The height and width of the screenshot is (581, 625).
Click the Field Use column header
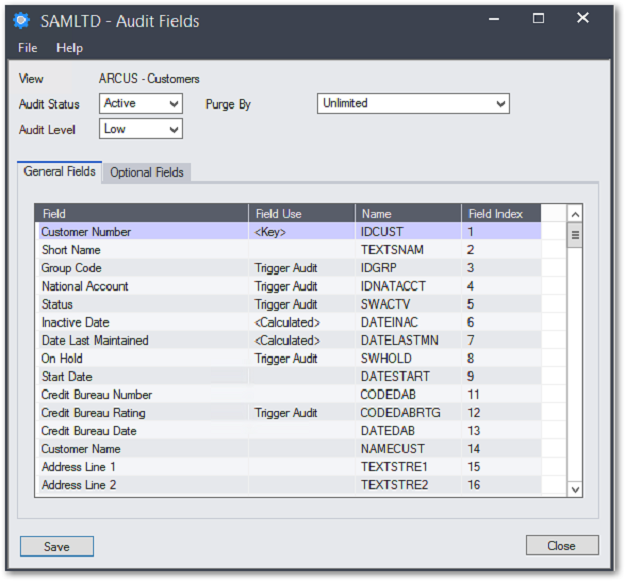[x=301, y=214]
